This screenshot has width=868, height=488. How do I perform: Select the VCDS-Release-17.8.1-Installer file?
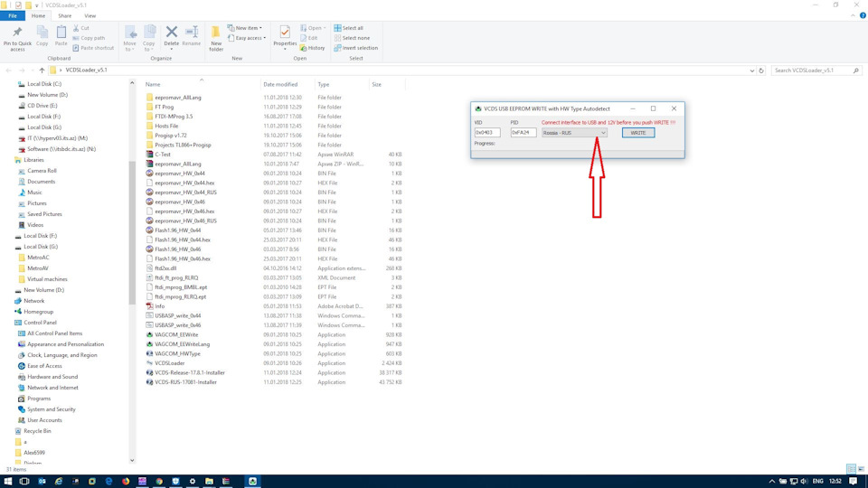click(185, 373)
